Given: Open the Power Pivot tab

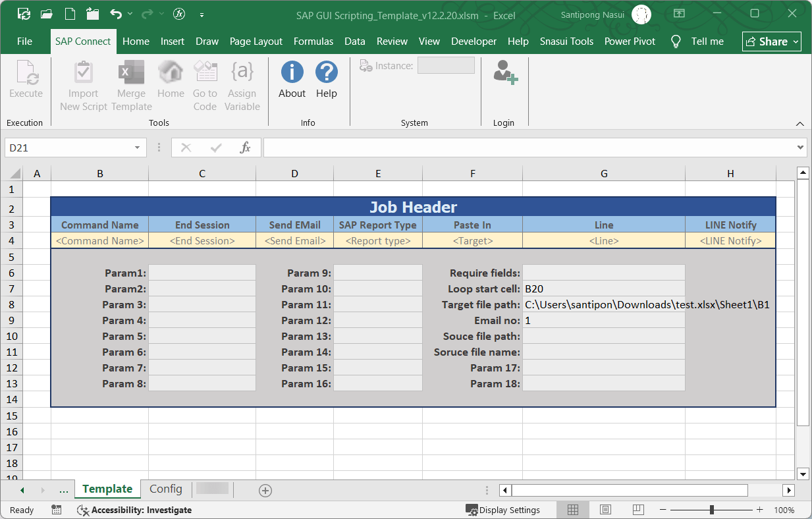Looking at the screenshot, I should coord(630,41).
